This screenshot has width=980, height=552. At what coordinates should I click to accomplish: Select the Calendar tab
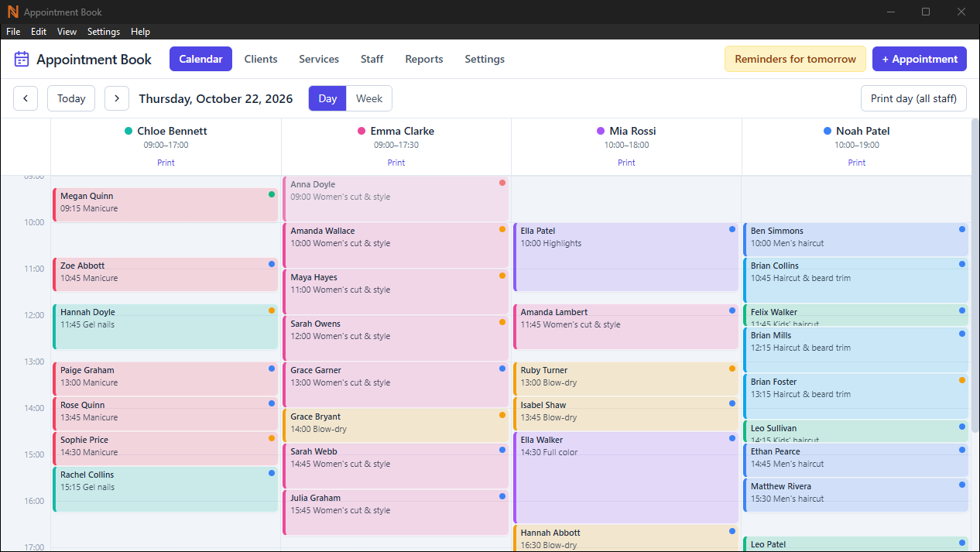[x=200, y=59]
